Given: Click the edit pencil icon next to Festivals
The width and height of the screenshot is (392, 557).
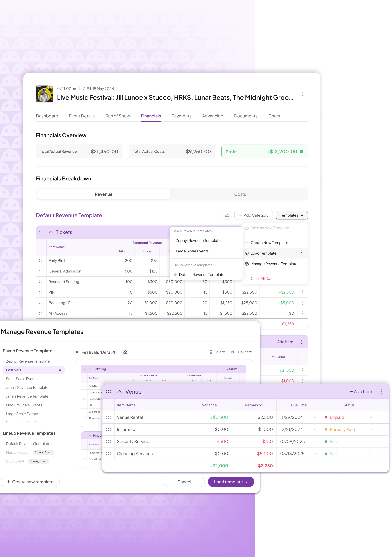Looking at the screenshot, I should 125,352.
